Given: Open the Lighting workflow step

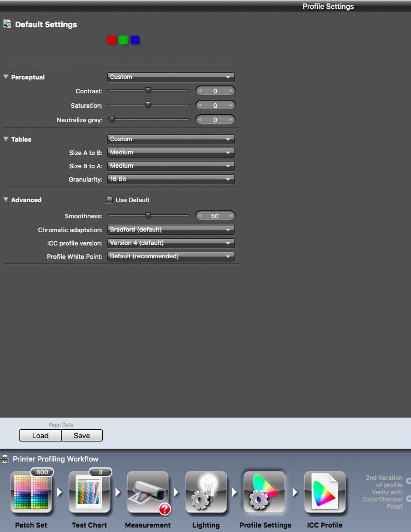Looking at the screenshot, I should pyautogui.click(x=206, y=493).
